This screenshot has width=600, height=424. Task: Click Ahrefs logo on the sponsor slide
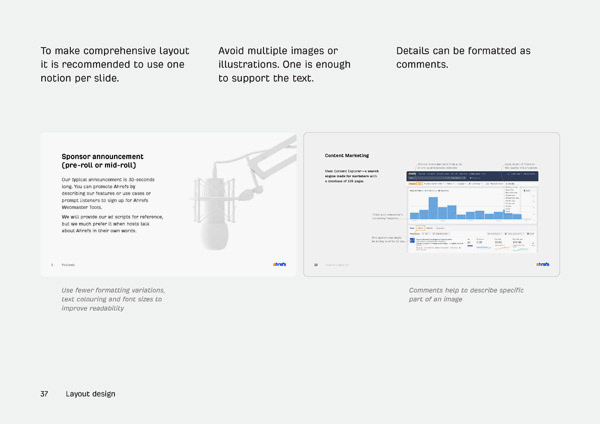(279, 264)
